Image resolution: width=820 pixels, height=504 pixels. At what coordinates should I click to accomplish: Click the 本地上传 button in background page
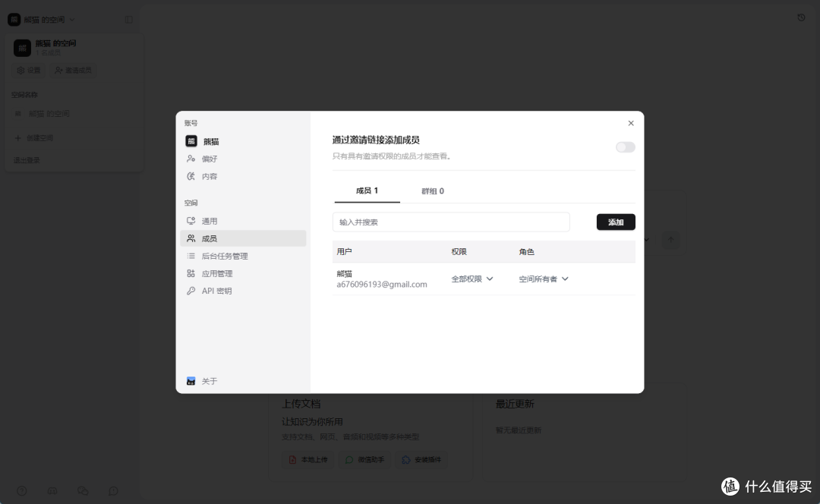(308, 460)
